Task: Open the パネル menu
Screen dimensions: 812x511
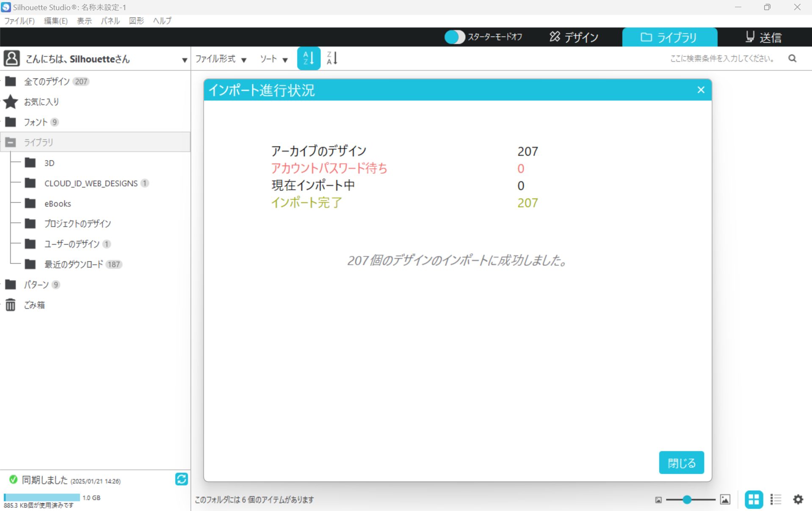Action: click(110, 21)
